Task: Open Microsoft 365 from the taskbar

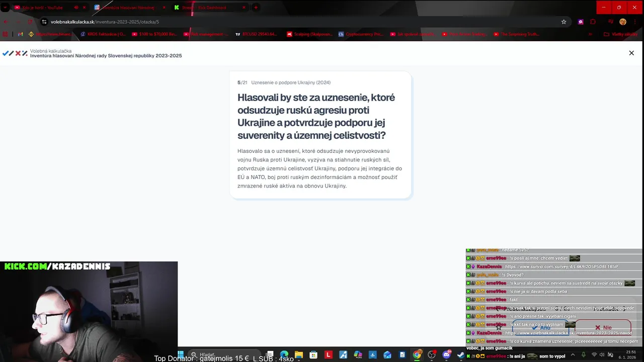Action: pyautogui.click(x=358, y=354)
